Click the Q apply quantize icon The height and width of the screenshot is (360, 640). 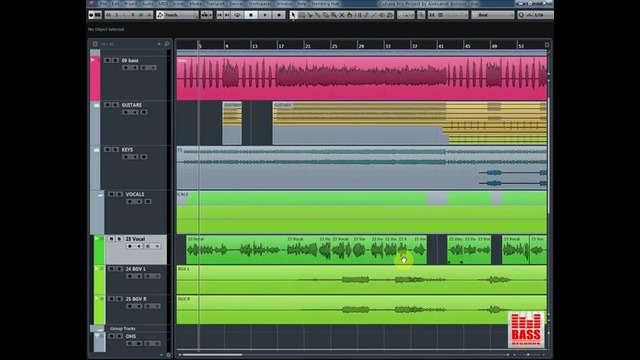pos(521,15)
